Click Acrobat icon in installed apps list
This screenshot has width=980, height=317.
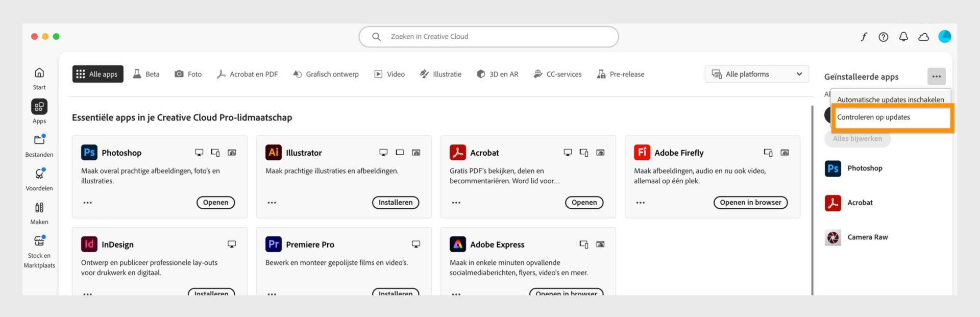(x=833, y=203)
